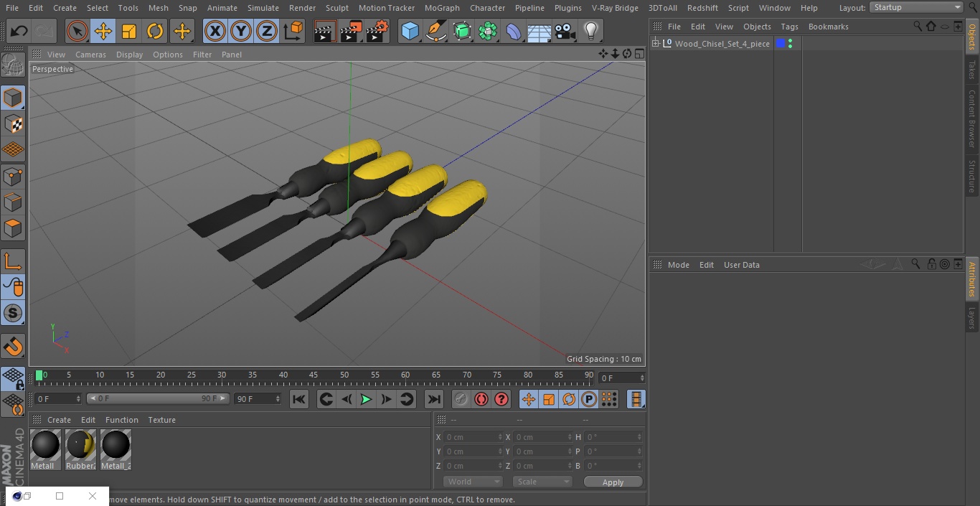Open the viewport Cameras menu
Viewport: 980px width, 506px height.
tap(90, 55)
